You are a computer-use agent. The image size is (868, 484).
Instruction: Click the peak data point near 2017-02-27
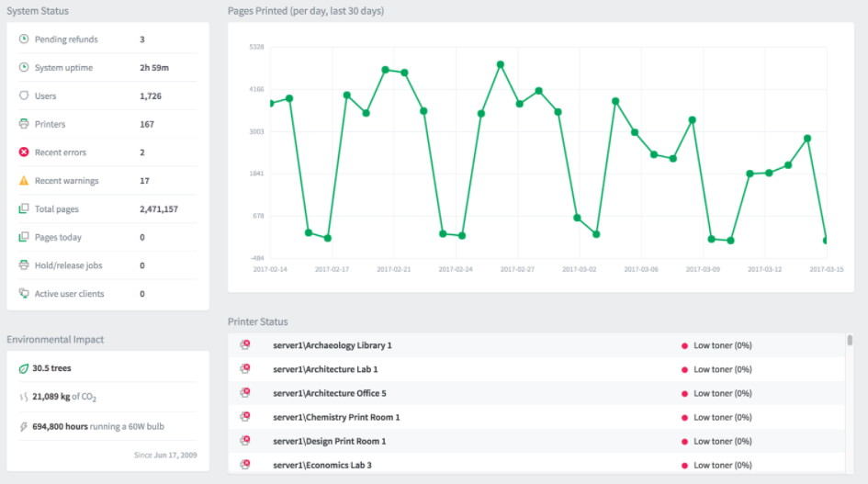point(501,65)
